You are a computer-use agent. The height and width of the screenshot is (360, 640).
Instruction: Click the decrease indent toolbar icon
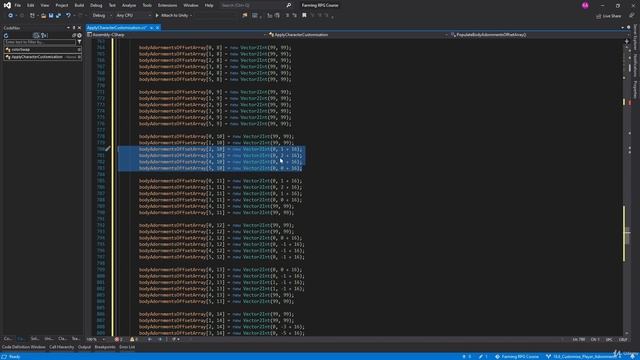(x=287, y=16)
